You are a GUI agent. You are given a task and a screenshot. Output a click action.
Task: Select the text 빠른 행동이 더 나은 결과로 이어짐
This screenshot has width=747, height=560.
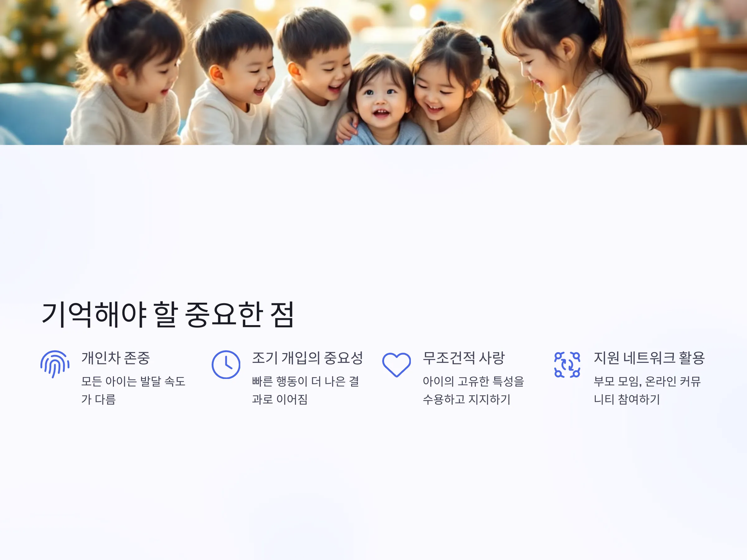pyautogui.click(x=306, y=390)
